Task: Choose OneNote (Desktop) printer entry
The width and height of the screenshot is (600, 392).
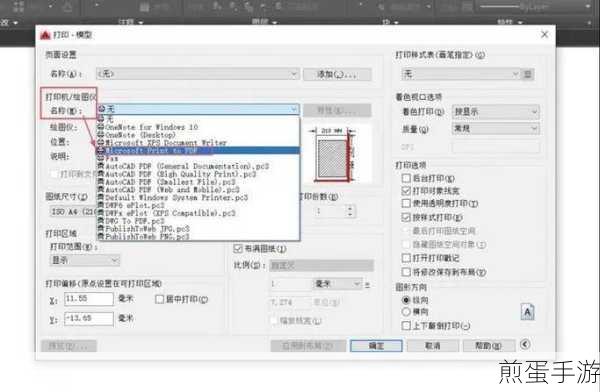Action: tap(197, 135)
